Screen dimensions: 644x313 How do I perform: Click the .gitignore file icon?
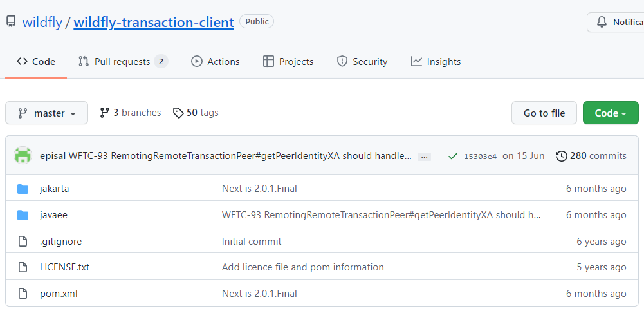[23, 242]
